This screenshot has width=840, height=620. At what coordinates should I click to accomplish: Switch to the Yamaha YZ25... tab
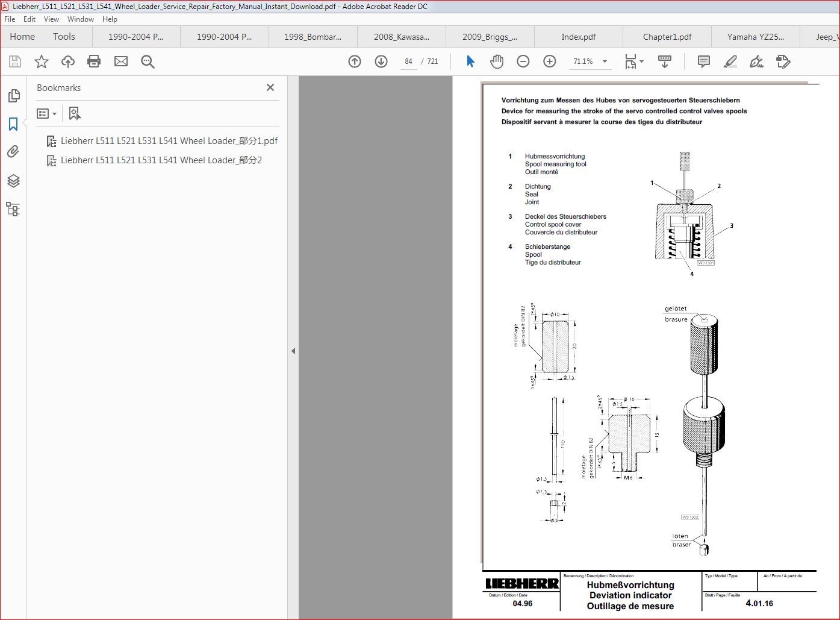click(x=756, y=37)
